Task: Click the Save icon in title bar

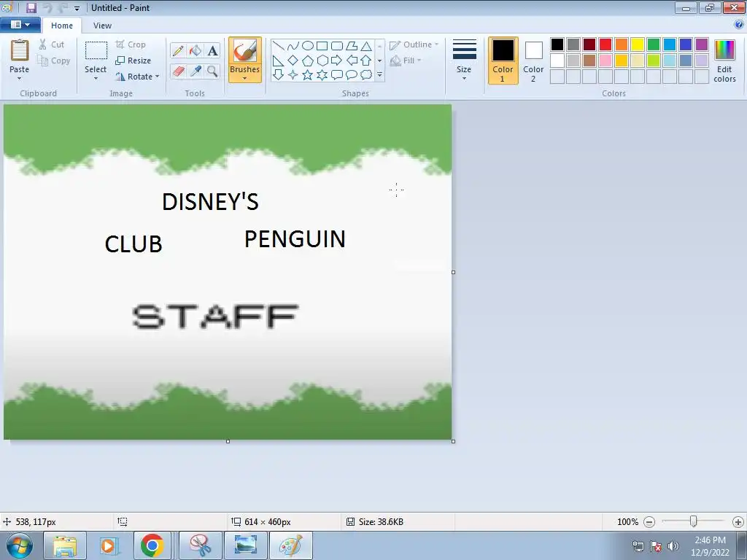Action: click(x=31, y=7)
